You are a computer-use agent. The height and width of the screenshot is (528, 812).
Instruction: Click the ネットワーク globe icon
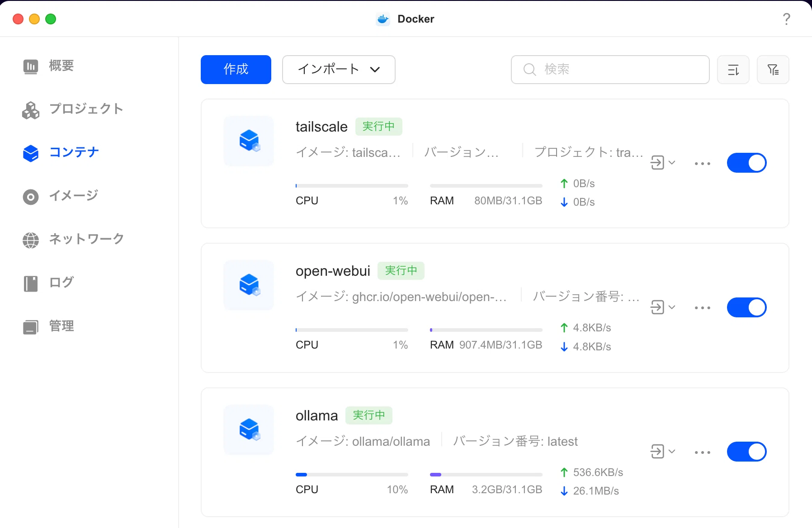pos(31,240)
